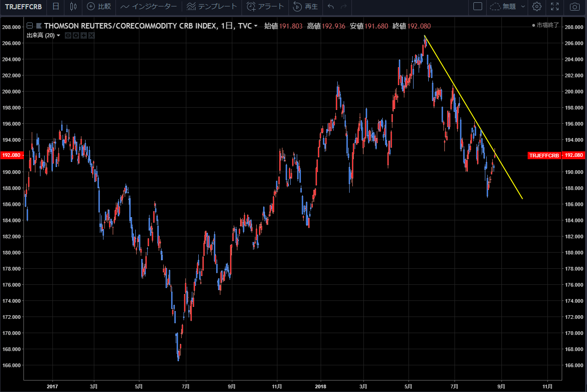Take a chart snapshot with camera icon
This screenshot has width=587, height=392.
click(575, 6)
